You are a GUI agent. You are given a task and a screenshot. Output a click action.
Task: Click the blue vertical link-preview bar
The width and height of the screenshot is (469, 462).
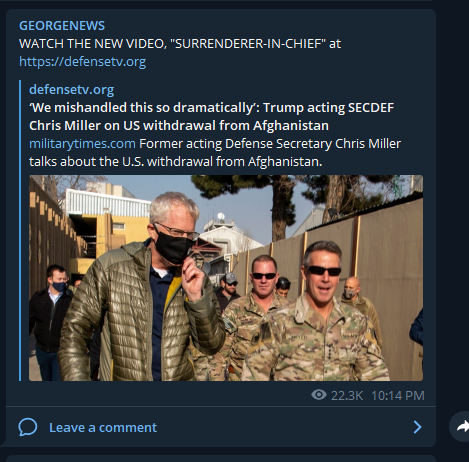20,230
